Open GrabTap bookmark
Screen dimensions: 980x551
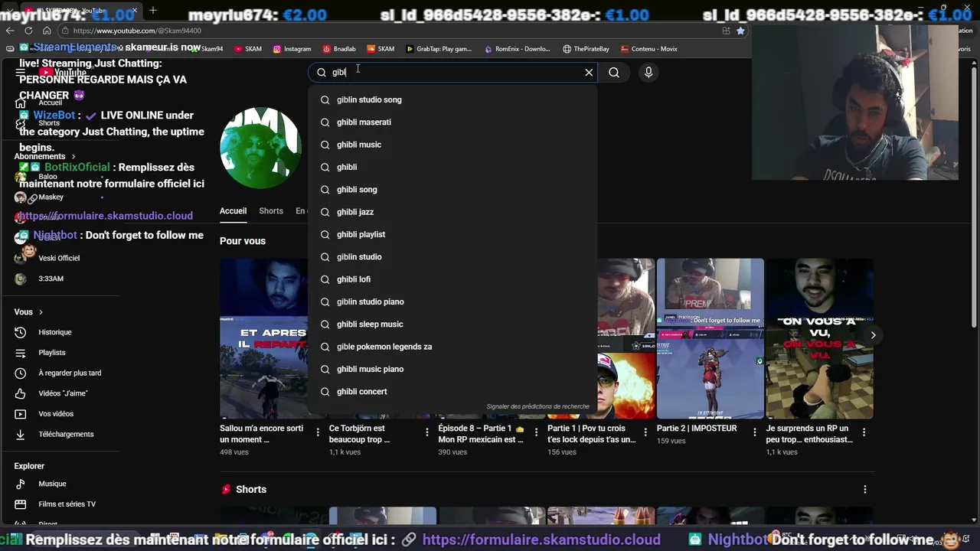pyautogui.click(x=439, y=49)
